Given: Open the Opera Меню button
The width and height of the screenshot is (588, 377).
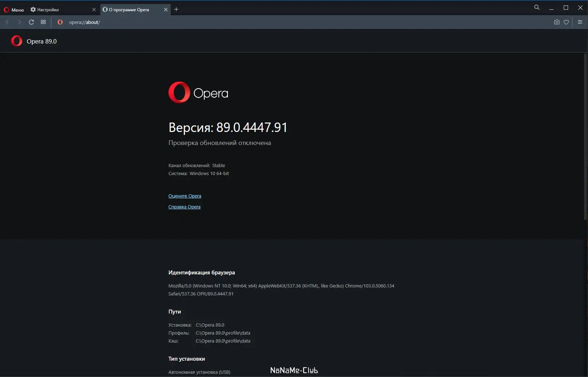Looking at the screenshot, I should 14,10.
